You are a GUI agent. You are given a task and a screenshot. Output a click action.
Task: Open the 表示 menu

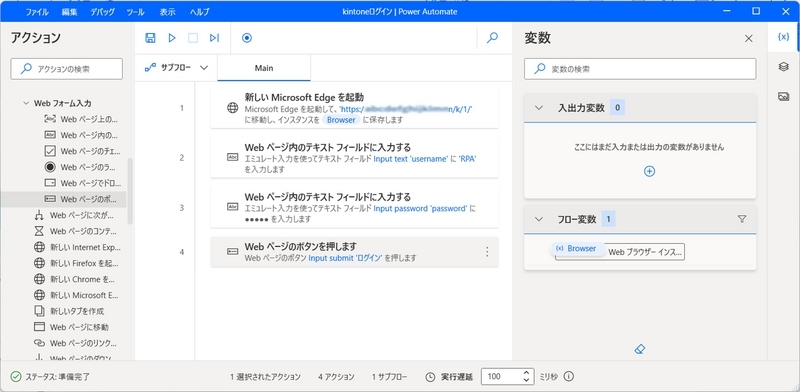(168, 12)
